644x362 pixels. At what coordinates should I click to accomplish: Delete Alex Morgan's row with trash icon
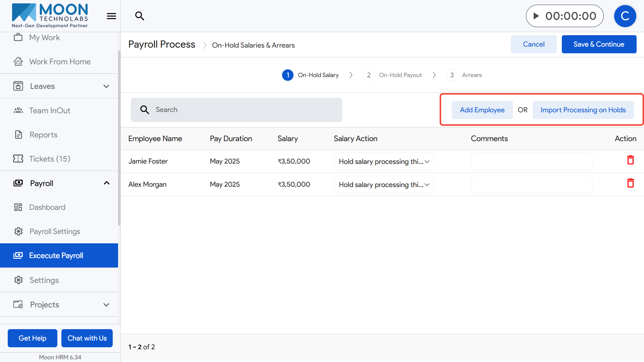630,183
